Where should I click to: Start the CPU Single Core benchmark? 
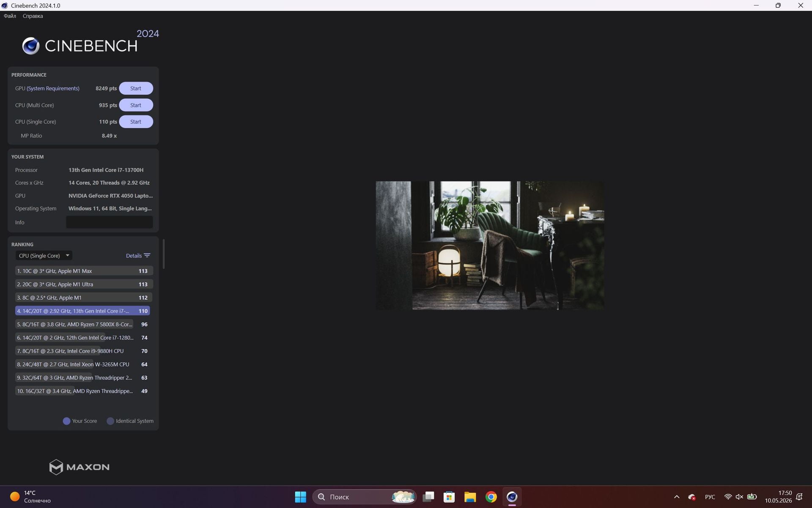[136, 121]
